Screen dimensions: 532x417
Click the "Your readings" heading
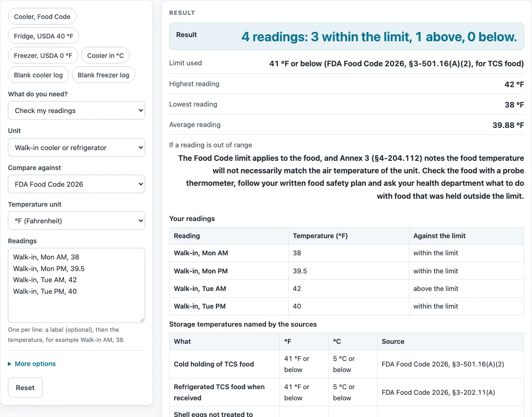point(192,219)
